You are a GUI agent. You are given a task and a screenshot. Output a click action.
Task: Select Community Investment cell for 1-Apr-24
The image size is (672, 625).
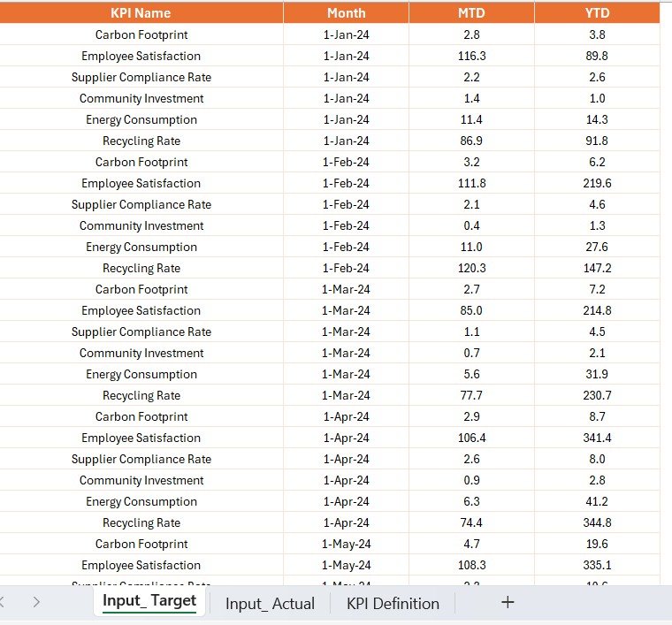tap(141, 480)
